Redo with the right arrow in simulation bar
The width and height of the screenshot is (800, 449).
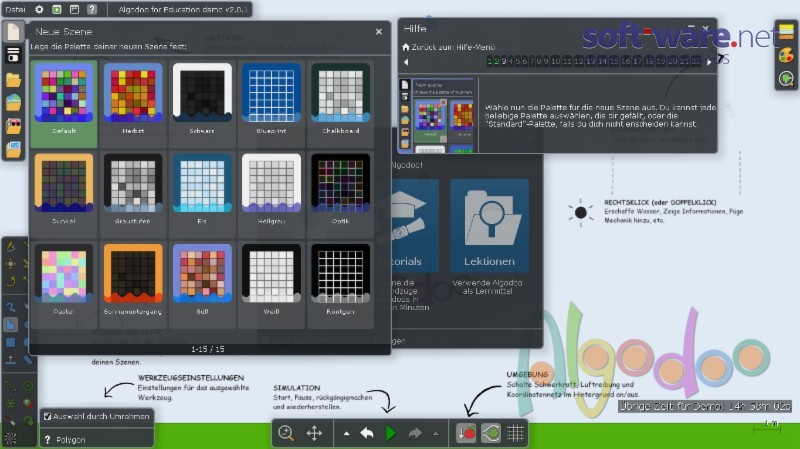coord(415,434)
